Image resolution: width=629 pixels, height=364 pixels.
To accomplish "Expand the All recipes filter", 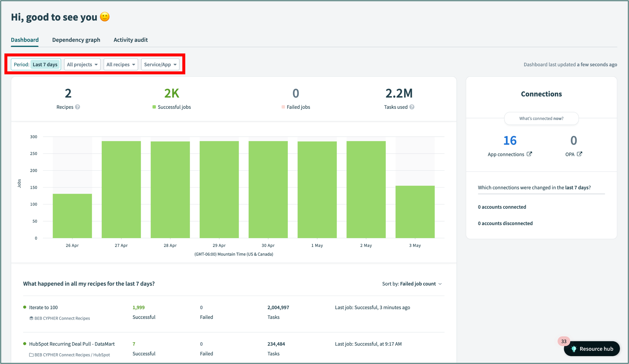I will pos(121,64).
